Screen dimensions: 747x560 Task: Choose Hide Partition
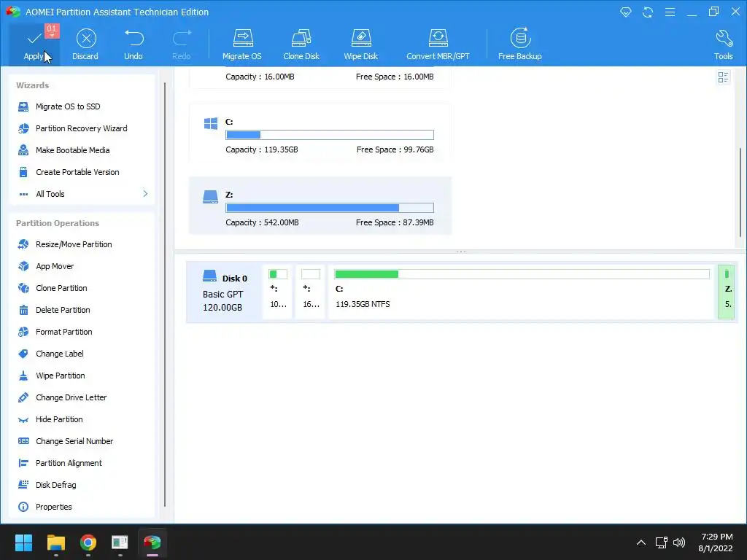tap(59, 419)
